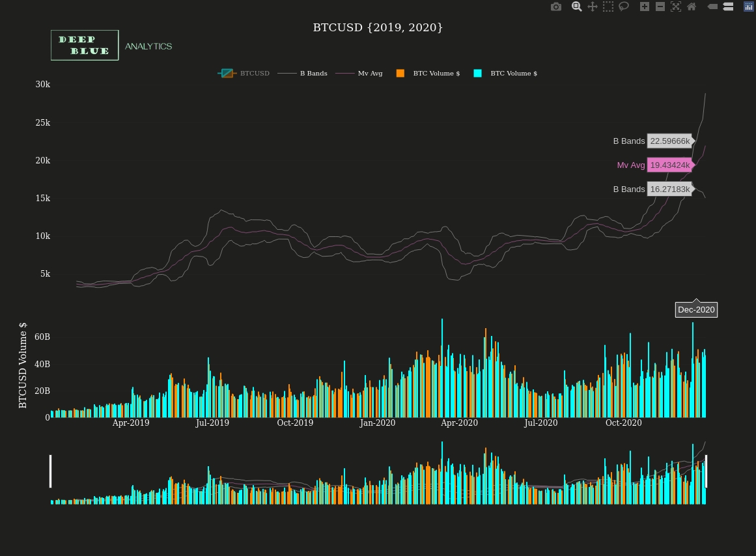
Task: Toggle the cyan BTC Volume $ legend item
Action: 505,74
